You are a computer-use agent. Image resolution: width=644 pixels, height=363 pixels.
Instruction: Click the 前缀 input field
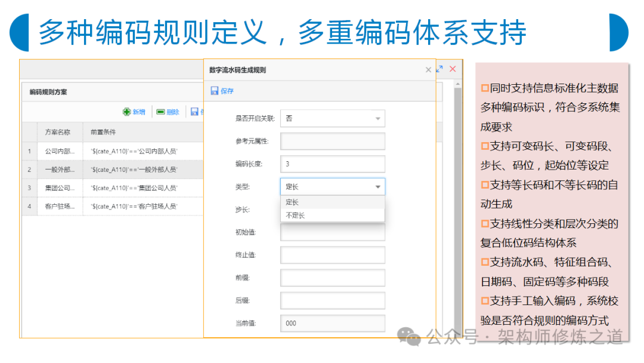coord(333,278)
